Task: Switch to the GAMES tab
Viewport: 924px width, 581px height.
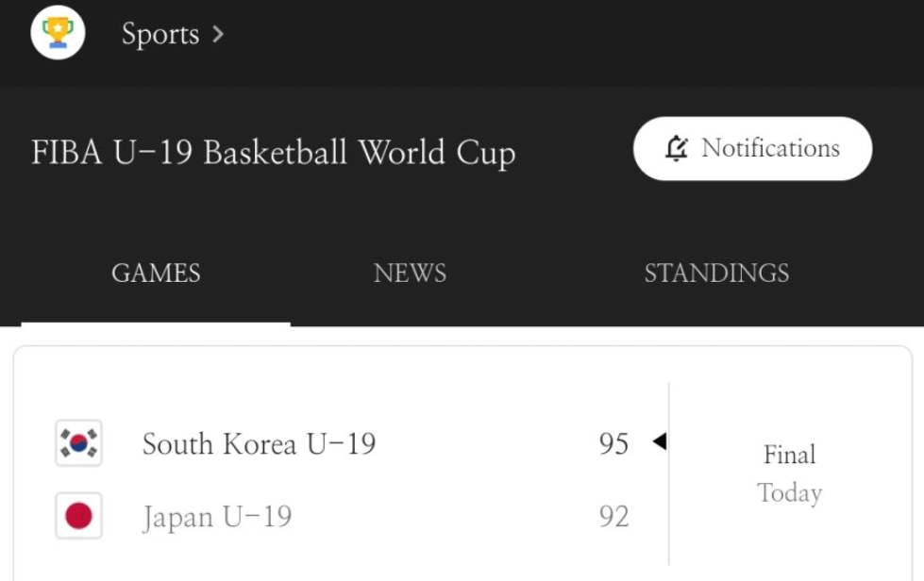Action: 156,274
